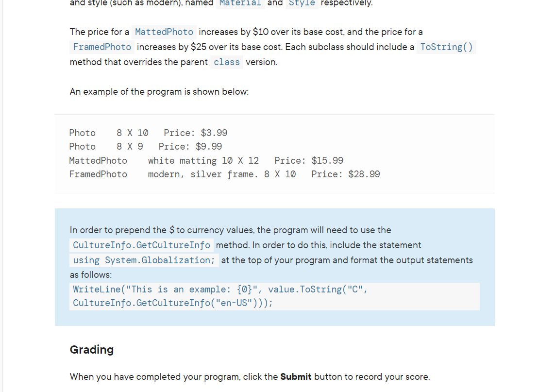Click the Style token at page top
Image resolution: width=538 pixels, height=392 pixels.
pos(302,3)
